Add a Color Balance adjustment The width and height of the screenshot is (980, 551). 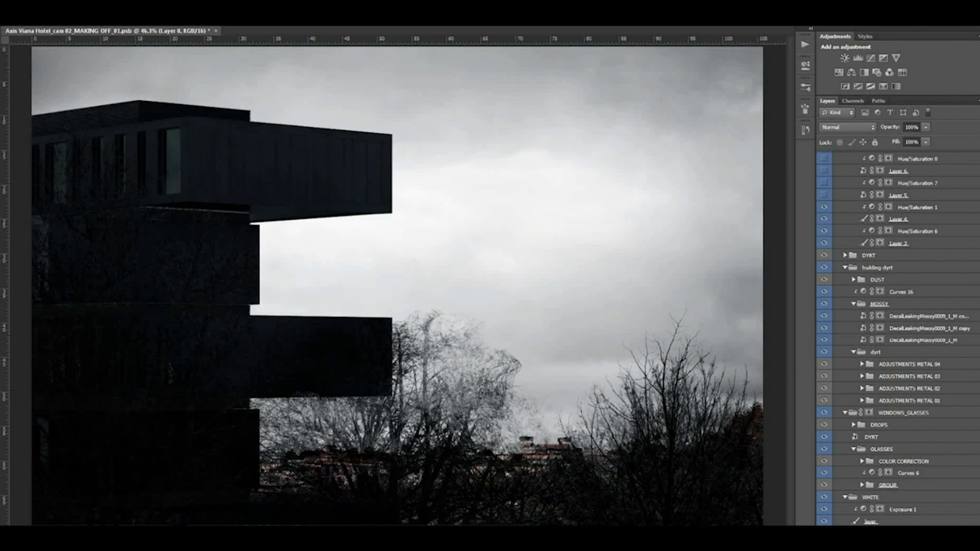click(x=851, y=73)
